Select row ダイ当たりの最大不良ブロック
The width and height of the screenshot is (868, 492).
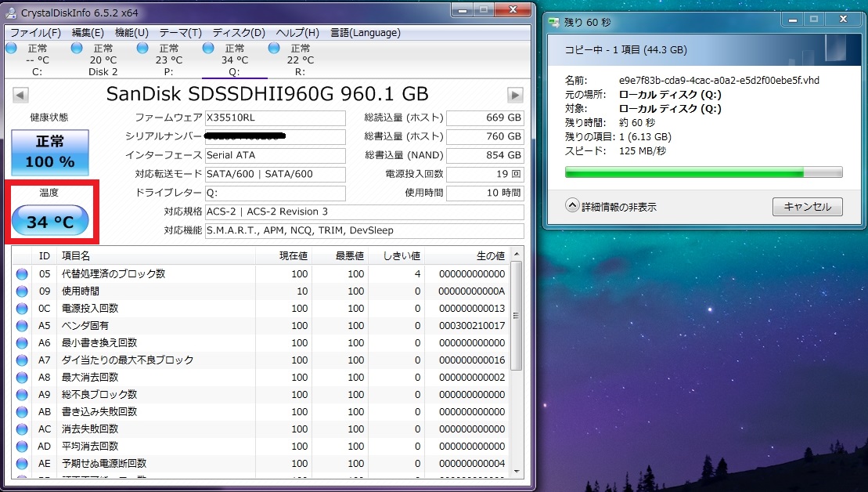(x=261, y=360)
